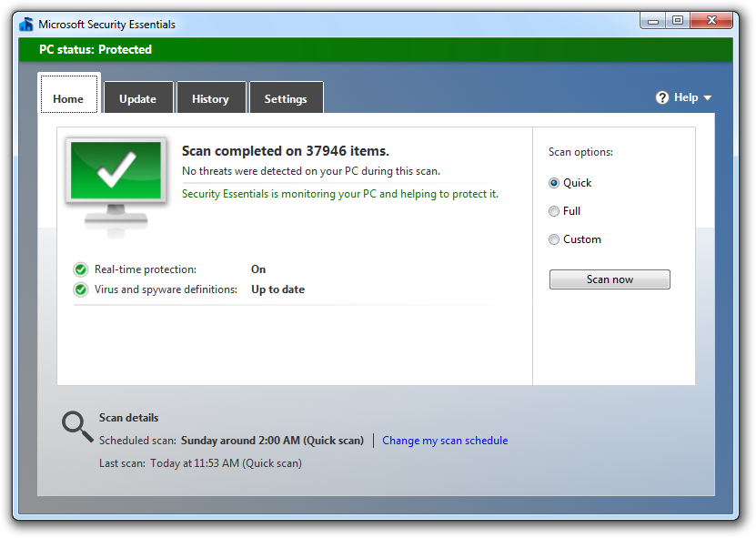
Task: Open the Settings tab
Action: tap(287, 97)
